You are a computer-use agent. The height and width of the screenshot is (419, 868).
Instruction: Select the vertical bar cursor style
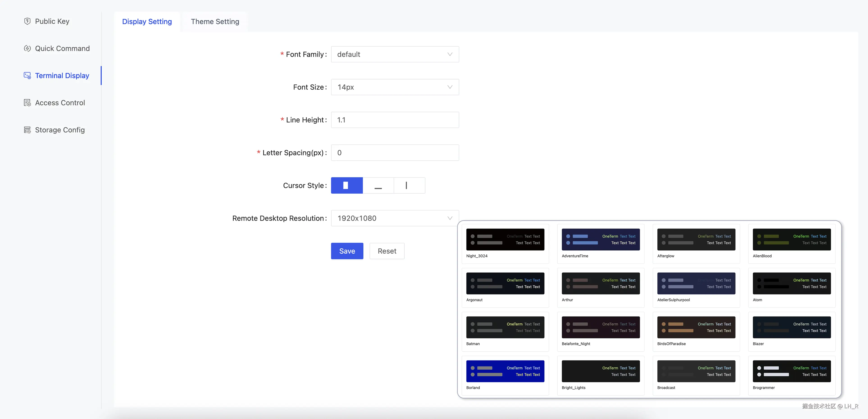(409, 185)
